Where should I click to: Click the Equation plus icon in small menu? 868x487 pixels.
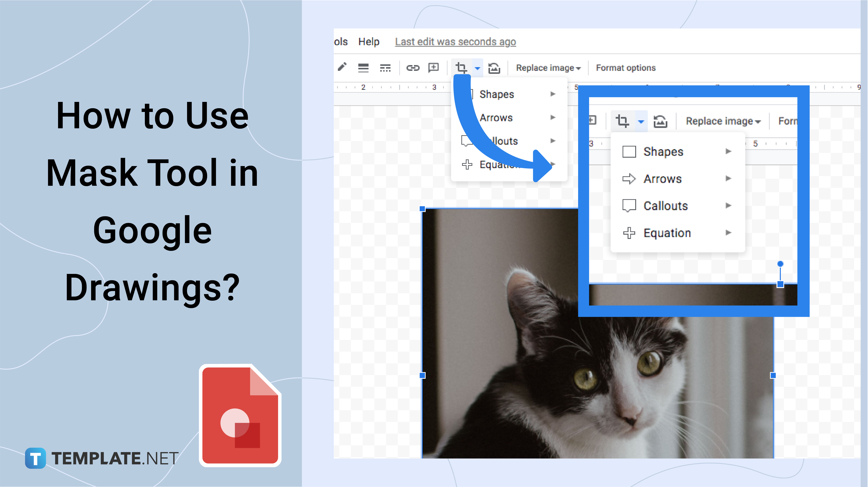(x=467, y=164)
